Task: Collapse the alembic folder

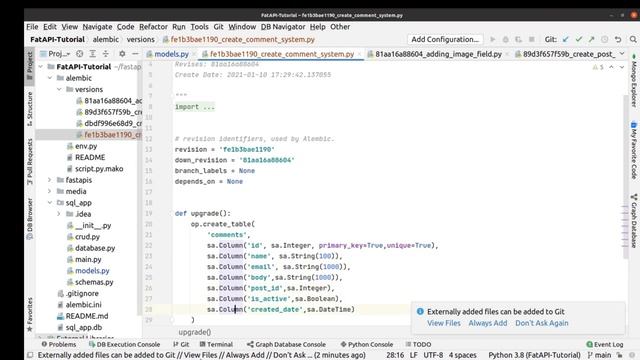Action: (x=50, y=78)
